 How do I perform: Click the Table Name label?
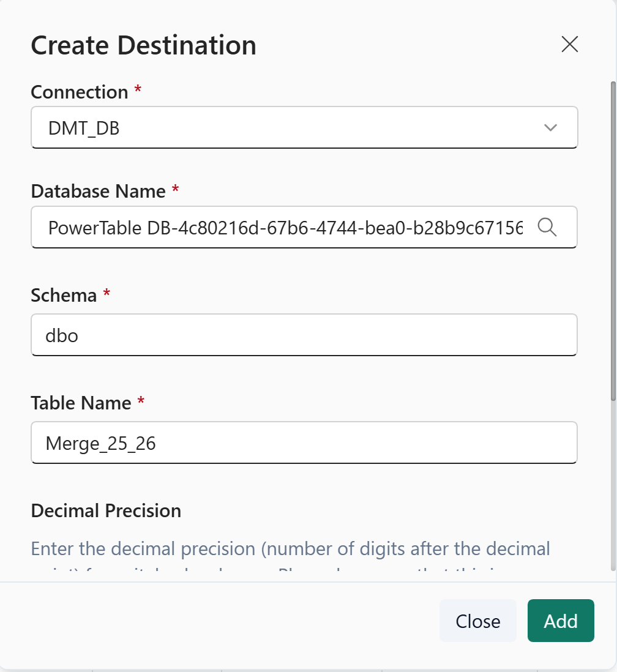[81, 403]
